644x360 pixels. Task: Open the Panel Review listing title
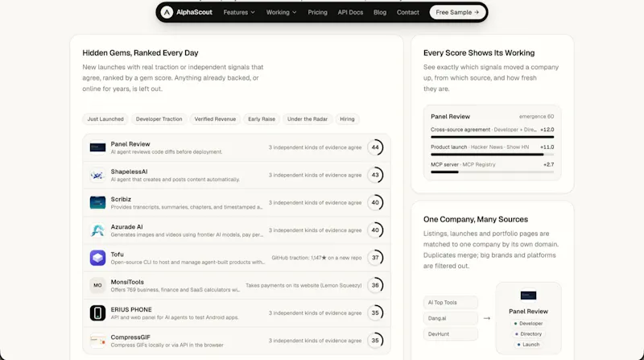pos(130,144)
